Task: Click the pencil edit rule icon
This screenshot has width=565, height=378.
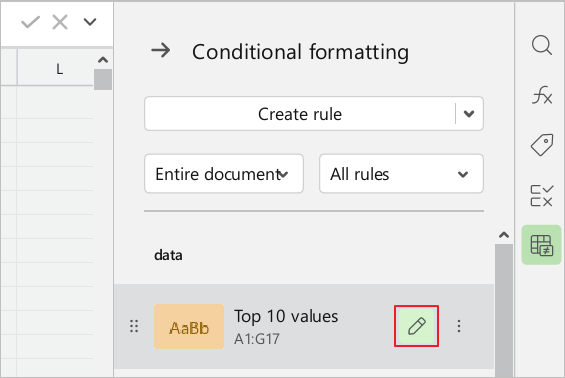Action: (x=417, y=326)
